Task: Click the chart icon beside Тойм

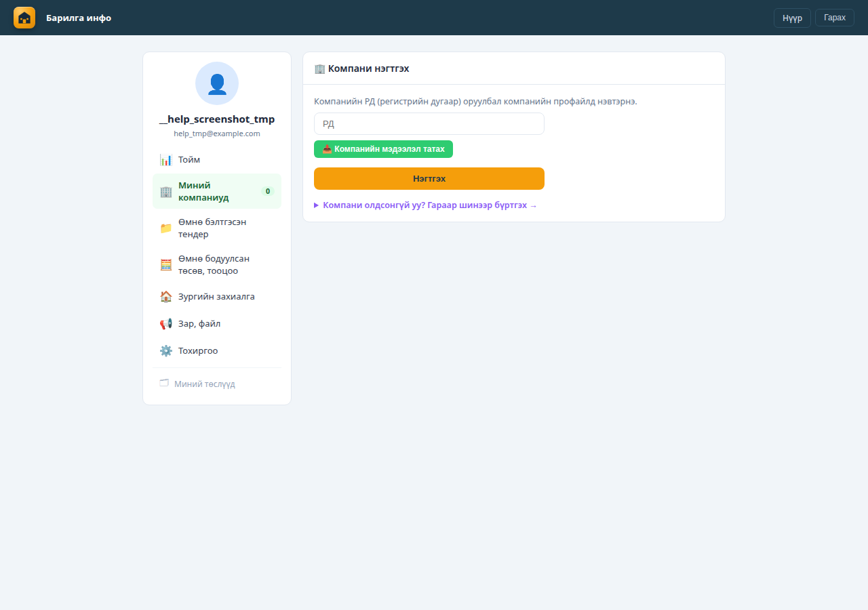Action: [x=166, y=160]
